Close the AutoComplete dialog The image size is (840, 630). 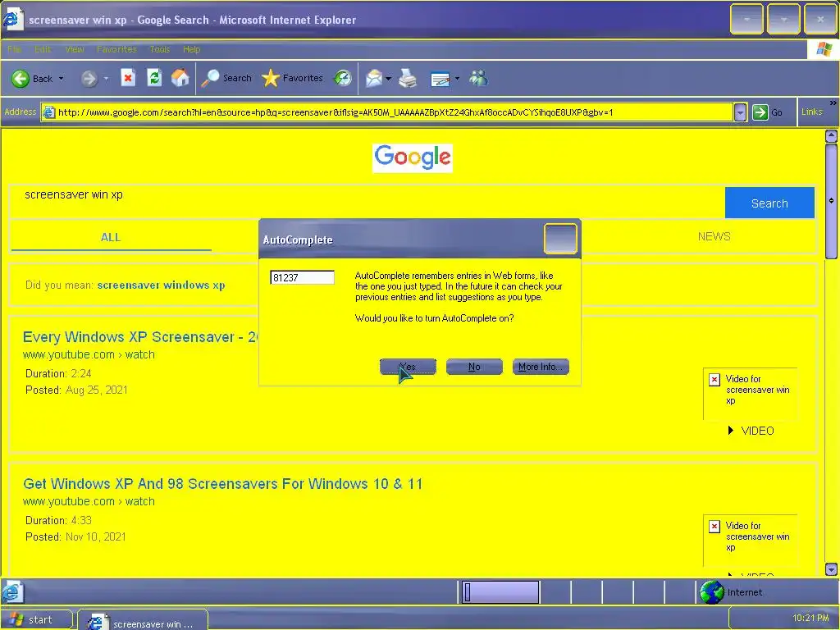click(560, 239)
